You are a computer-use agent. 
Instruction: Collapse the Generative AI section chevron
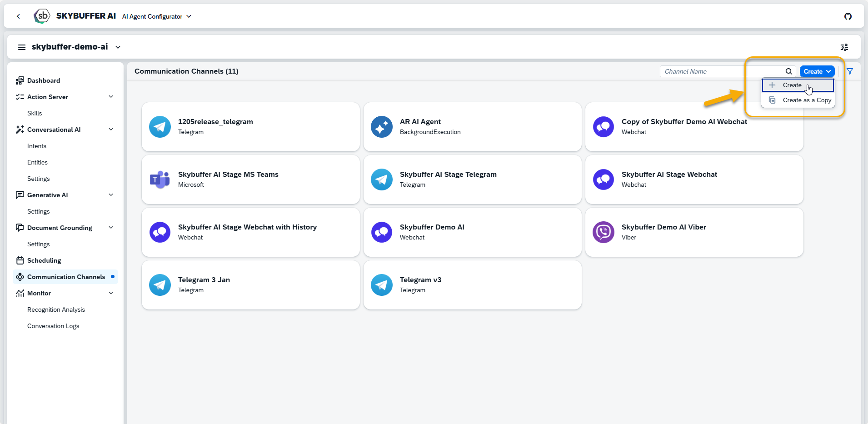pyautogui.click(x=111, y=195)
